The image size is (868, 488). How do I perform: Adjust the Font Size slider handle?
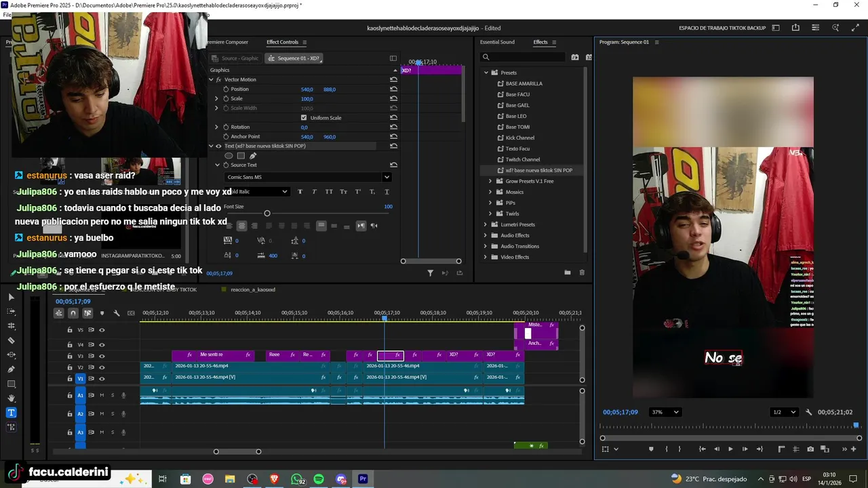coord(267,213)
